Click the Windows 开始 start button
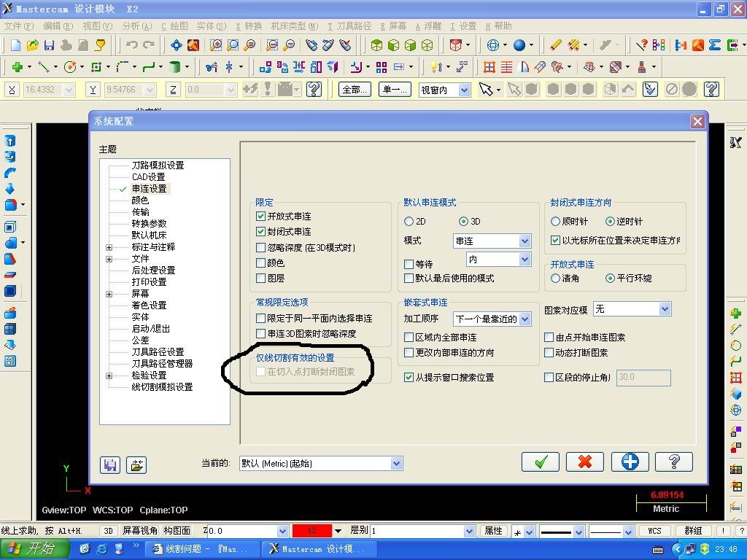 34,549
